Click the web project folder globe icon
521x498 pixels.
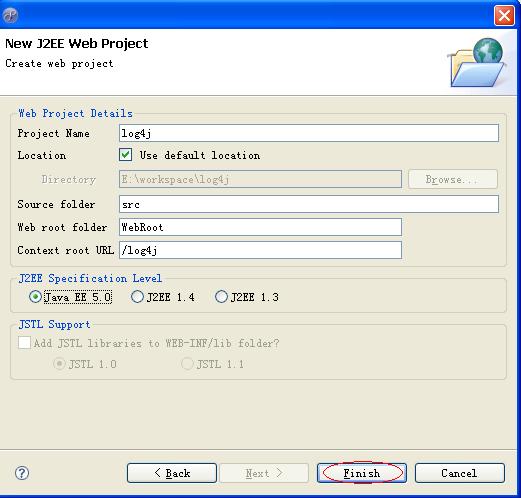tap(477, 62)
